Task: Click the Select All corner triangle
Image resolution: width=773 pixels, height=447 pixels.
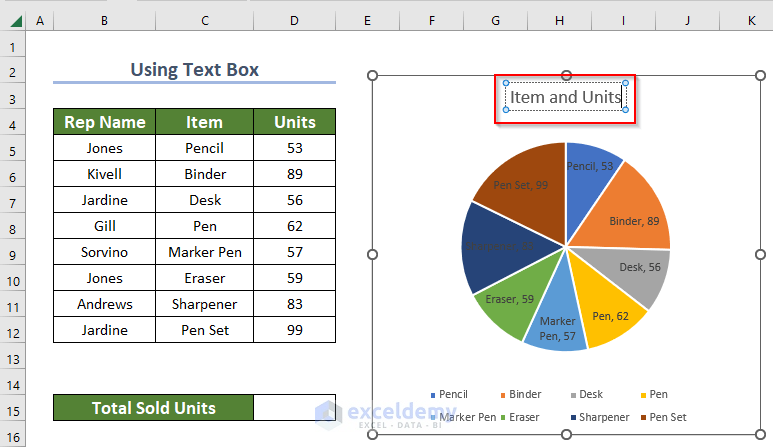Action: (x=13, y=20)
